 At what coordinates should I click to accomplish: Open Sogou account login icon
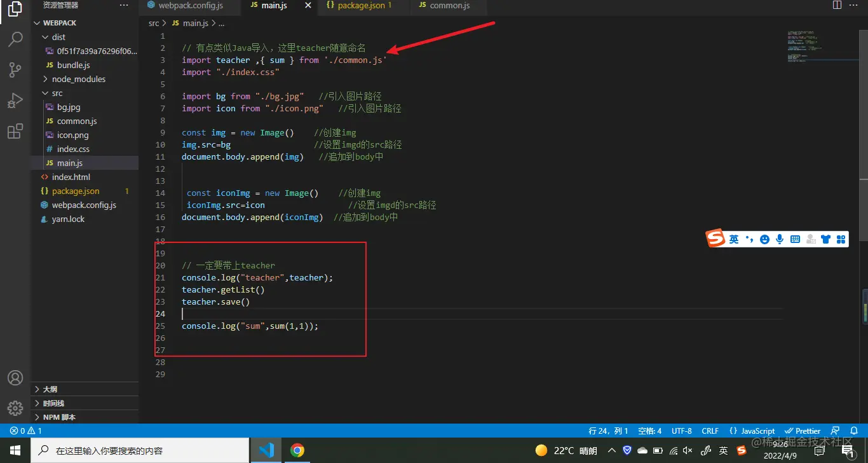coord(811,239)
